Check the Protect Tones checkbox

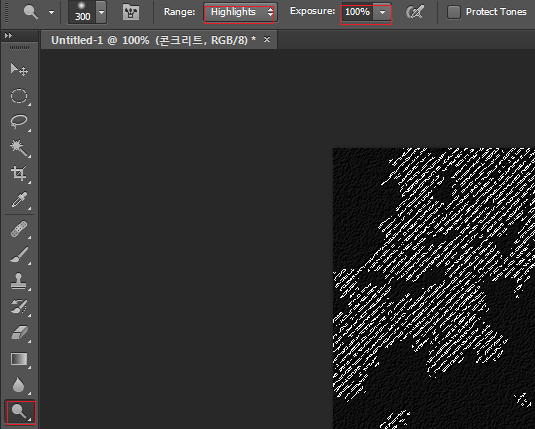[453, 12]
